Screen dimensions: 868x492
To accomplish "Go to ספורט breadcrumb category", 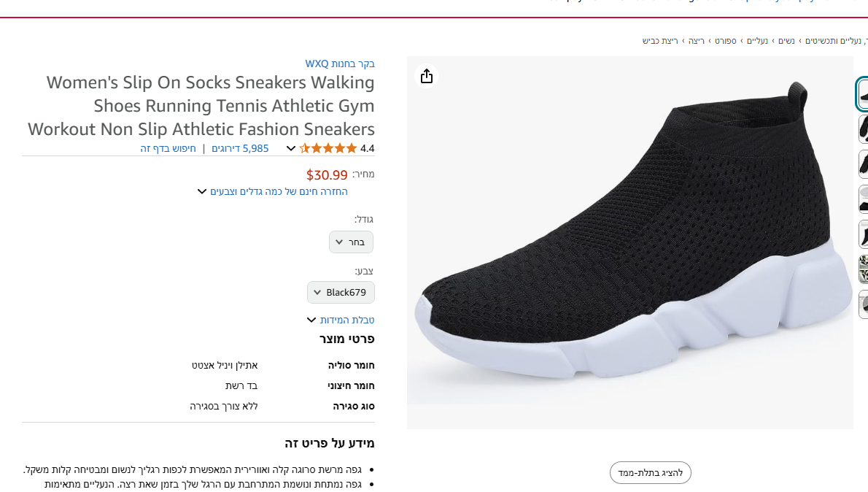I will pyautogui.click(x=725, y=41).
